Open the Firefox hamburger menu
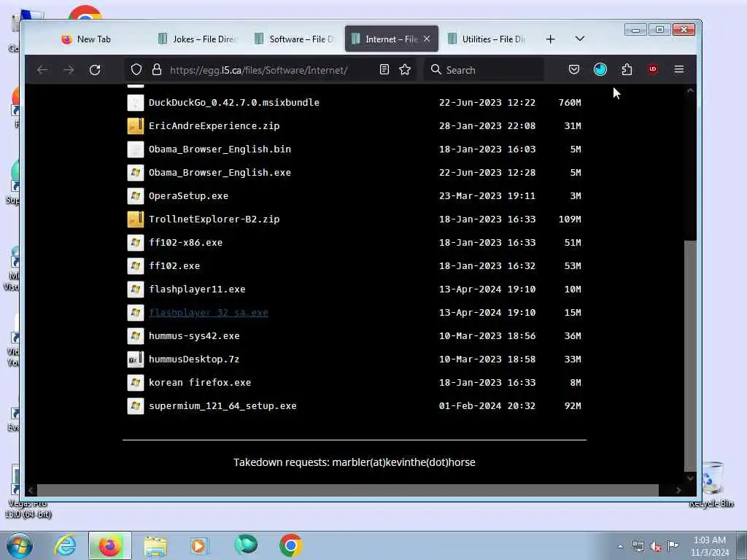The width and height of the screenshot is (747, 560). point(679,69)
